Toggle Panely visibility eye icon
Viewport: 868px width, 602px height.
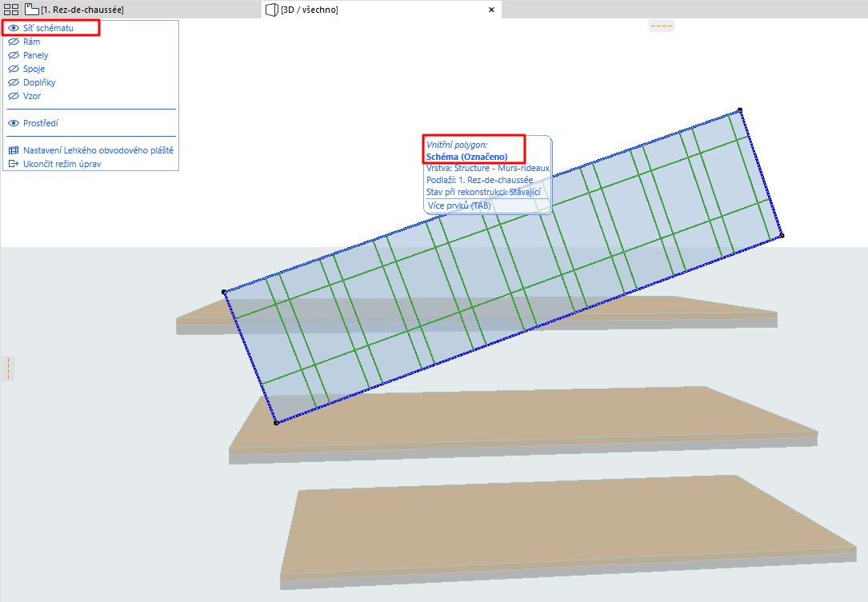14,55
